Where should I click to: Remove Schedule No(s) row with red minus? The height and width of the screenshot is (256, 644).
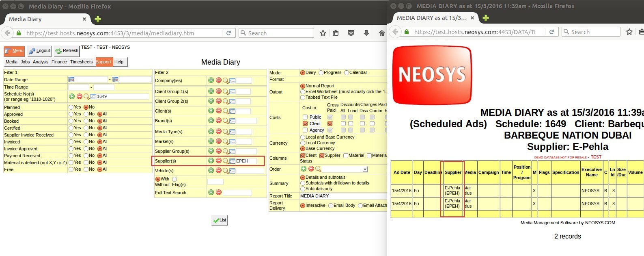point(80,96)
